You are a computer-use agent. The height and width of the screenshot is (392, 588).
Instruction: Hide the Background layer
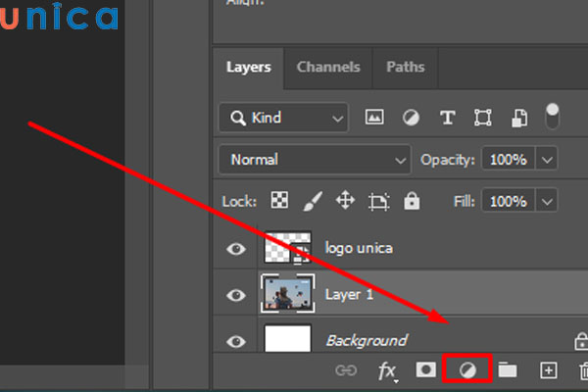coord(236,341)
